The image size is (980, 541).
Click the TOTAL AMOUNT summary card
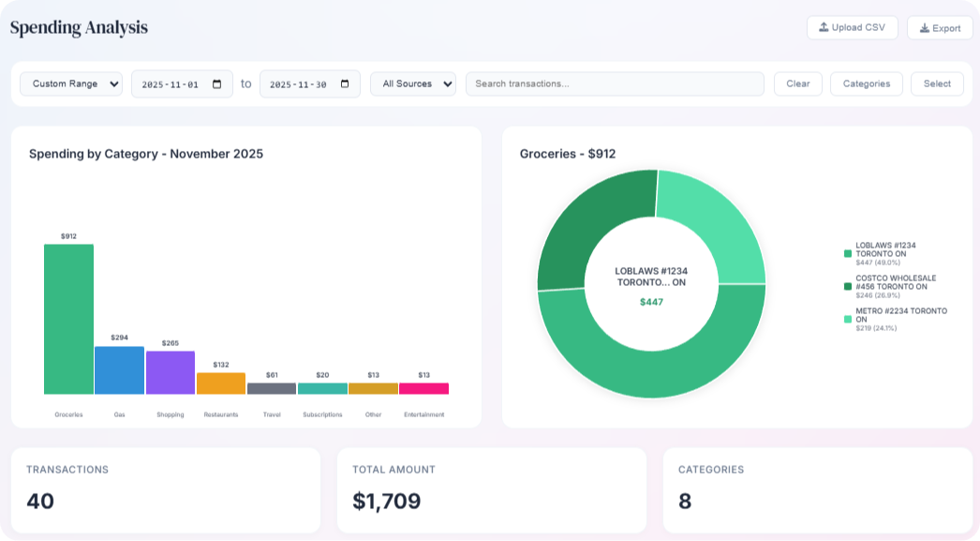coord(489,488)
